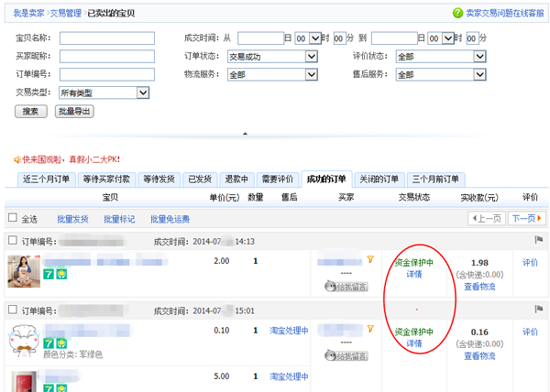Go to previous page with 上一页
This screenshot has width=550, height=392.
tap(487, 219)
